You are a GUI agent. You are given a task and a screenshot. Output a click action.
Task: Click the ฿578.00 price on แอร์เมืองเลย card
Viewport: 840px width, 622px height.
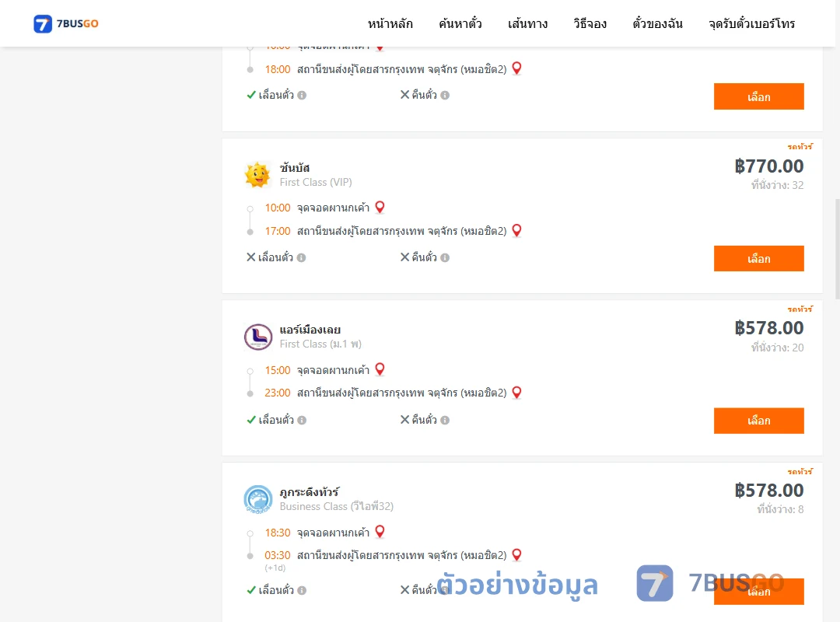[768, 328]
